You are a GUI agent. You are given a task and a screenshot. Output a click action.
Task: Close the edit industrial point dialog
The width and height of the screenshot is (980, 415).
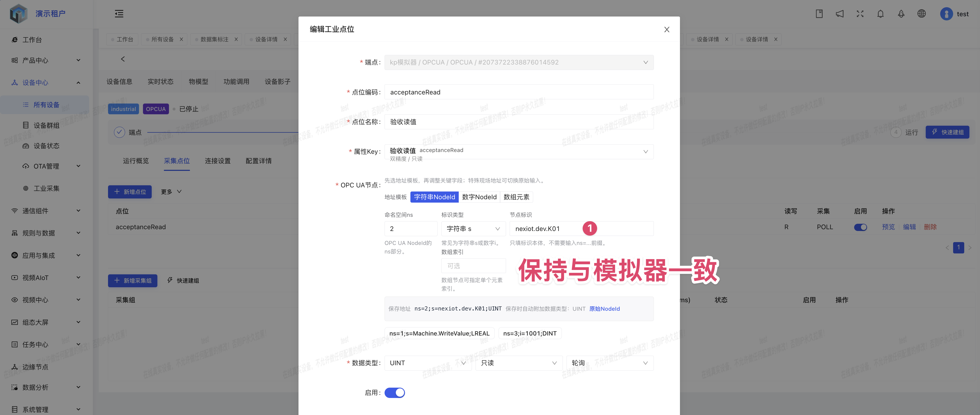(x=667, y=29)
